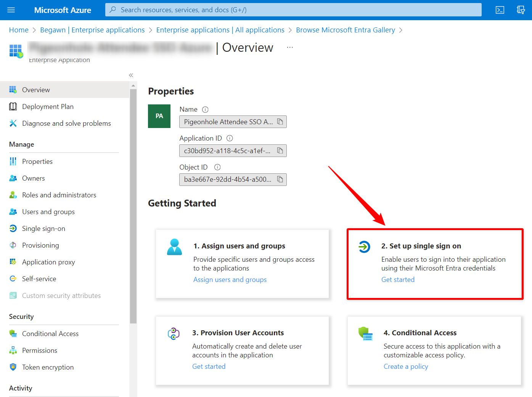532x397 pixels.
Task: Click the Assign users and groups link
Action: click(230, 280)
